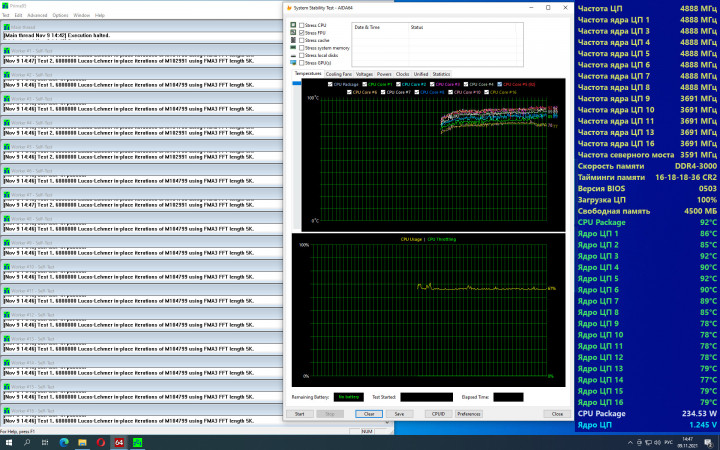Toggle CPU Package graph legend checkbox
The image size is (720, 450).
[x=330, y=84]
